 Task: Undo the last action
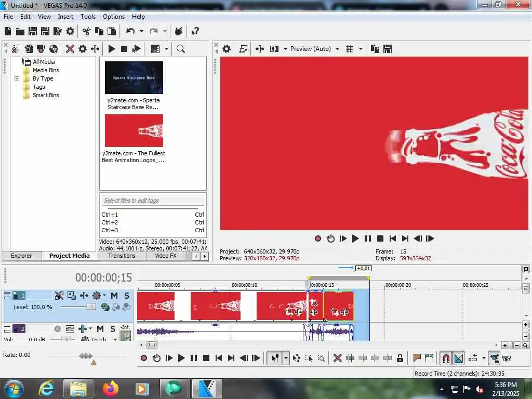pyautogui.click(x=130, y=32)
